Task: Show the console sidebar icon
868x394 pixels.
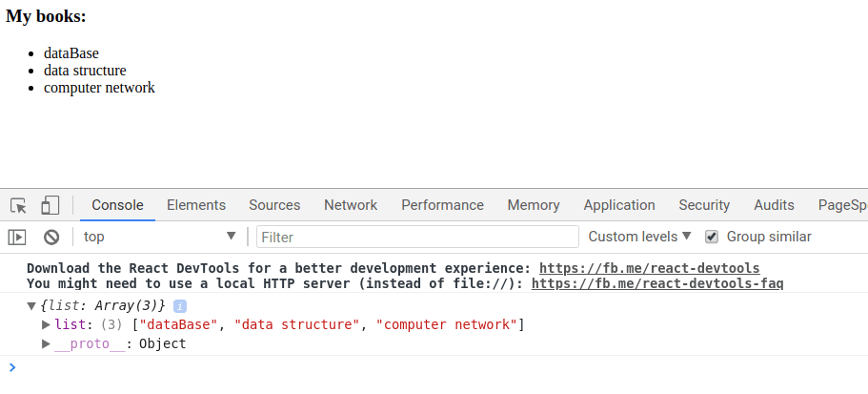Action: [x=17, y=237]
